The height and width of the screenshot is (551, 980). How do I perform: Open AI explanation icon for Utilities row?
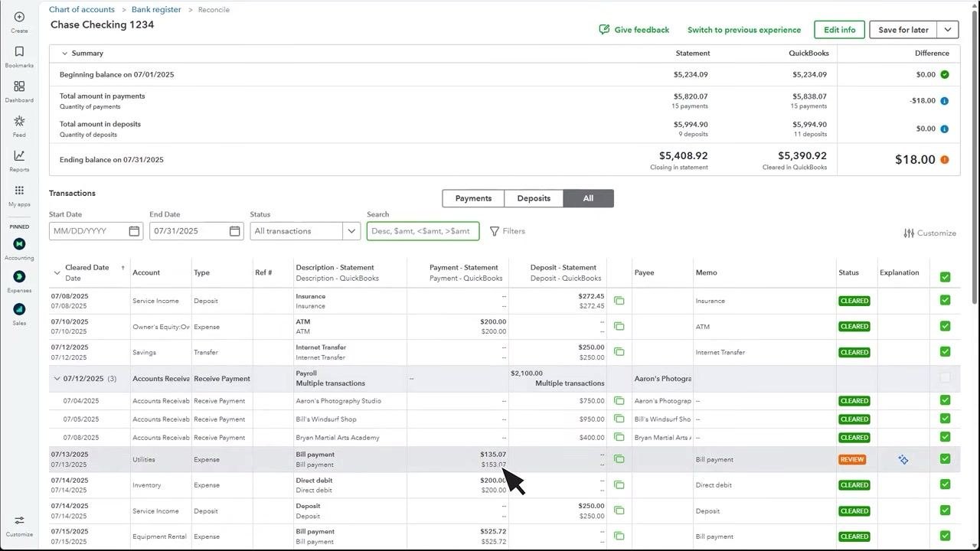903,460
